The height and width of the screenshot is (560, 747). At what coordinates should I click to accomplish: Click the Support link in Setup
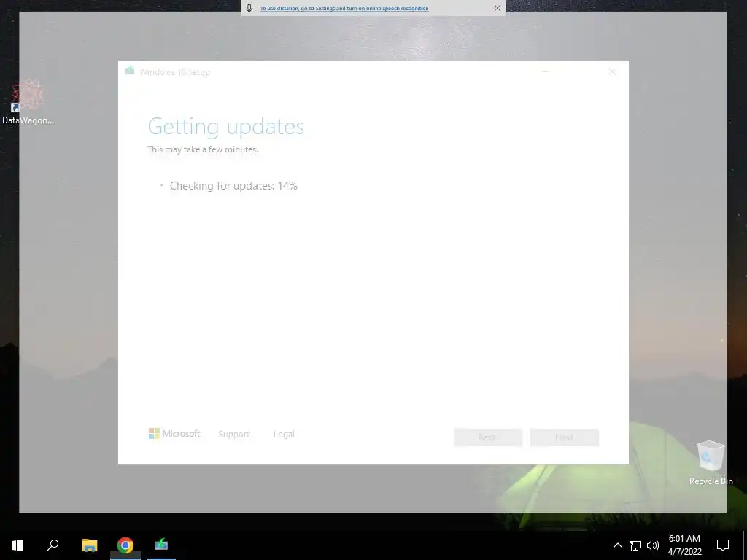tap(234, 435)
